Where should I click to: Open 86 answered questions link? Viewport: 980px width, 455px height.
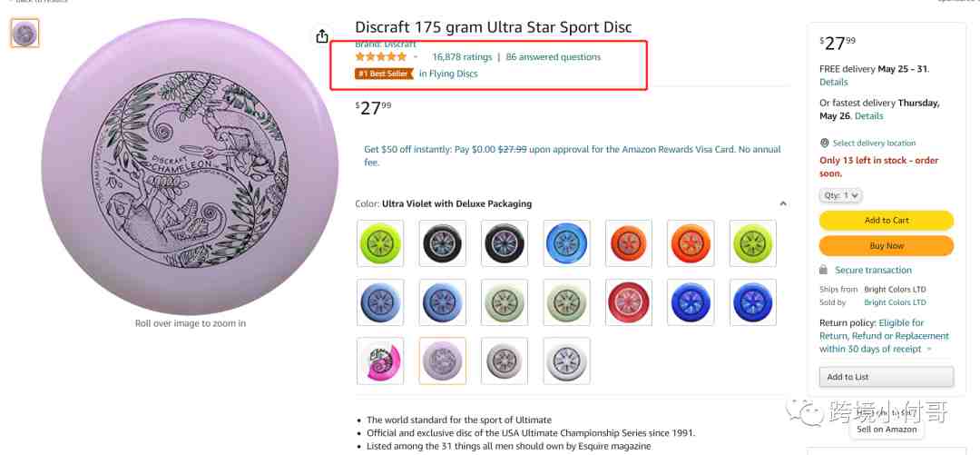coord(554,57)
